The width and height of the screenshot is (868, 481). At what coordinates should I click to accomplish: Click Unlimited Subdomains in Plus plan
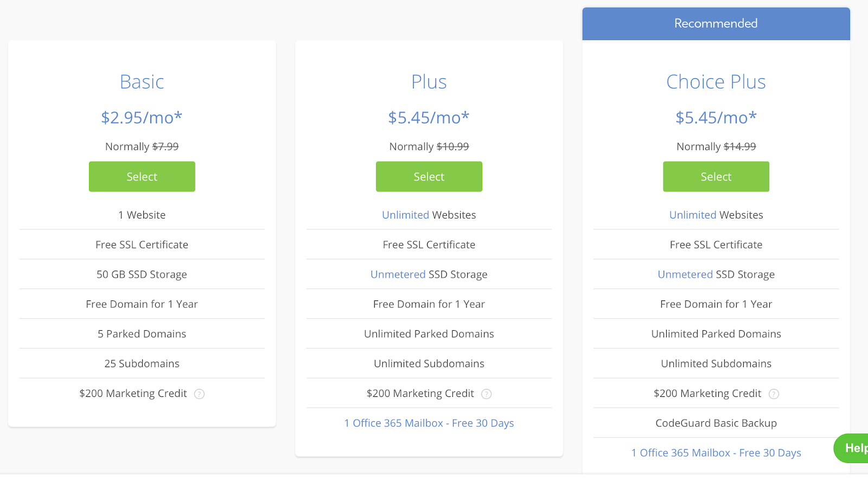[x=429, y=364]
